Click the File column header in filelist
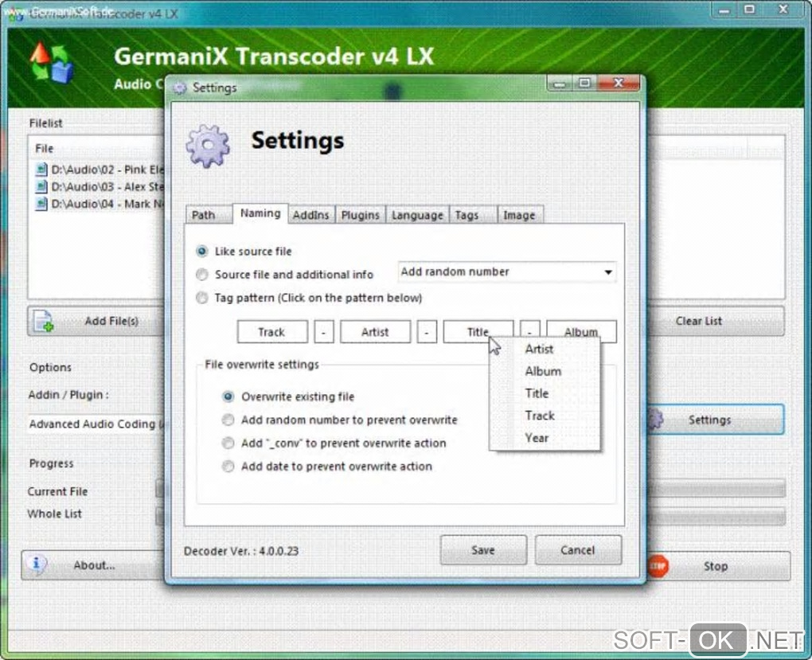 pyautogui.click(x=97, y=149)
